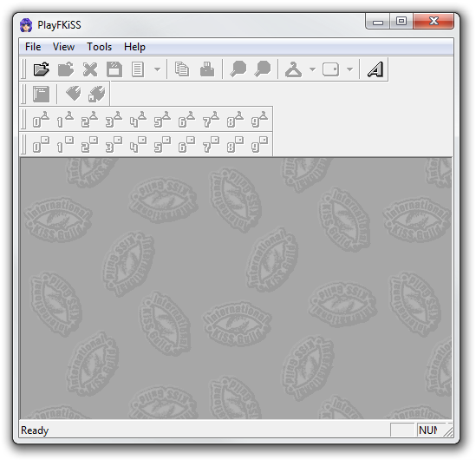This screenshot has height=460, width=476.
Task: Select palette number 7 button
Action: [x=211, y=145]
